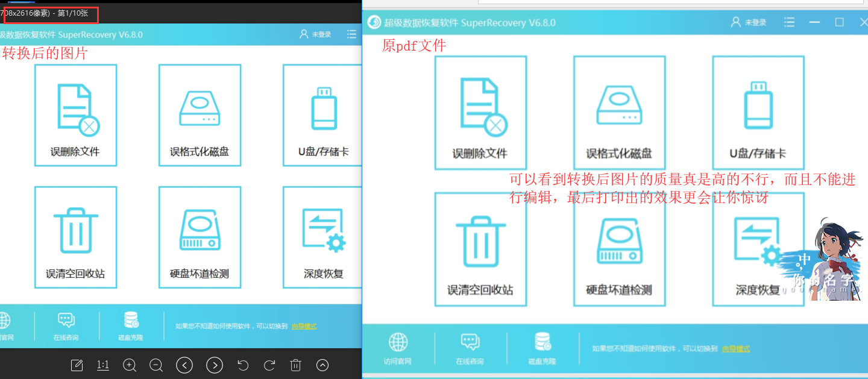Select 深度恢复 tile in right PDF window

coord(758,249)
